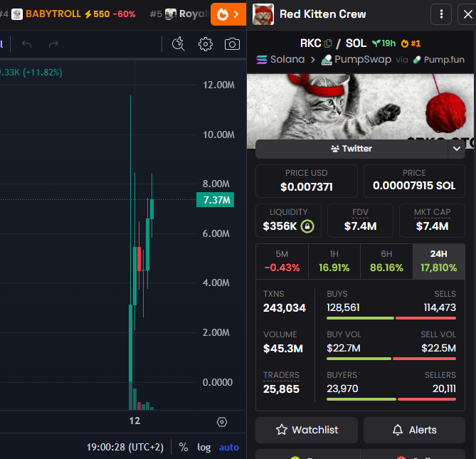This screenshot has width=476, height=459.
Task: Click the BABYTROLL trending ticker item
Action: click(x=73, y=14)
